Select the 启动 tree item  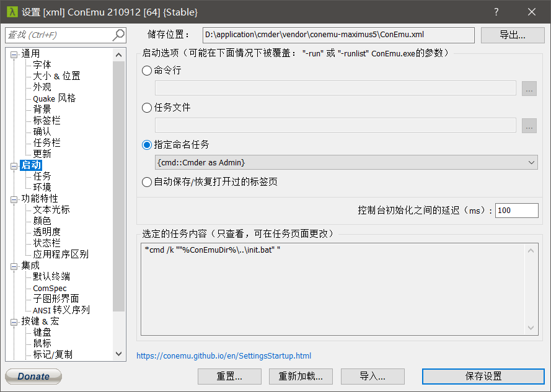[x=31, y=165]
